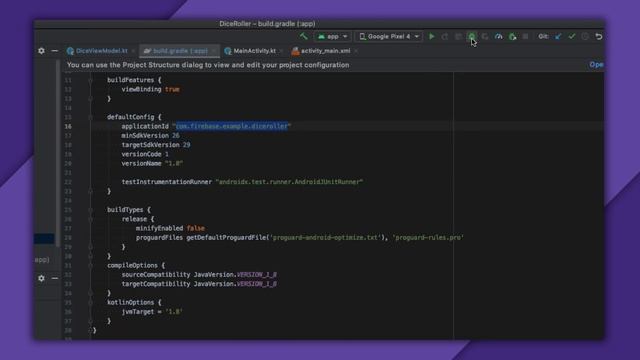Image resolution: width=640 pixels, height=360 pixels.
Task: Close the build.gradle (:app) tab
Action: 213,51
